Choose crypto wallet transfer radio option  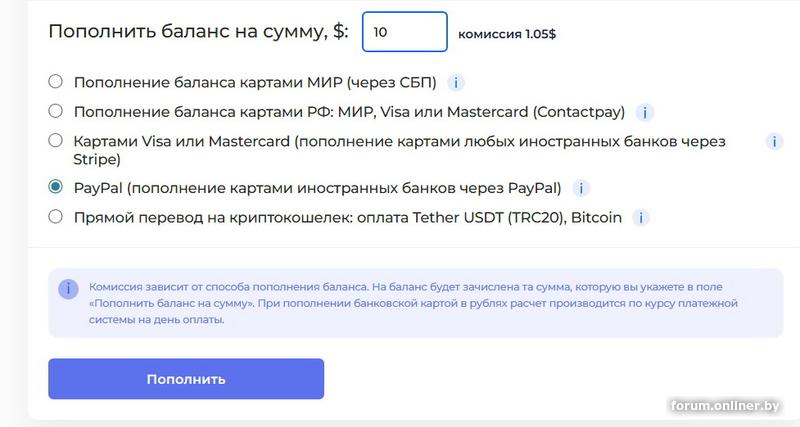point(56,217)
